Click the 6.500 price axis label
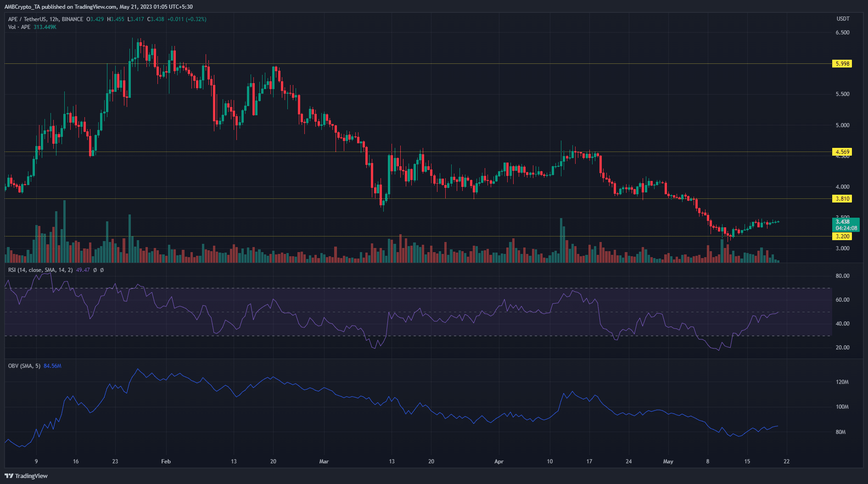The width and height of the screenshot is (868, 484). click(842, 33)
